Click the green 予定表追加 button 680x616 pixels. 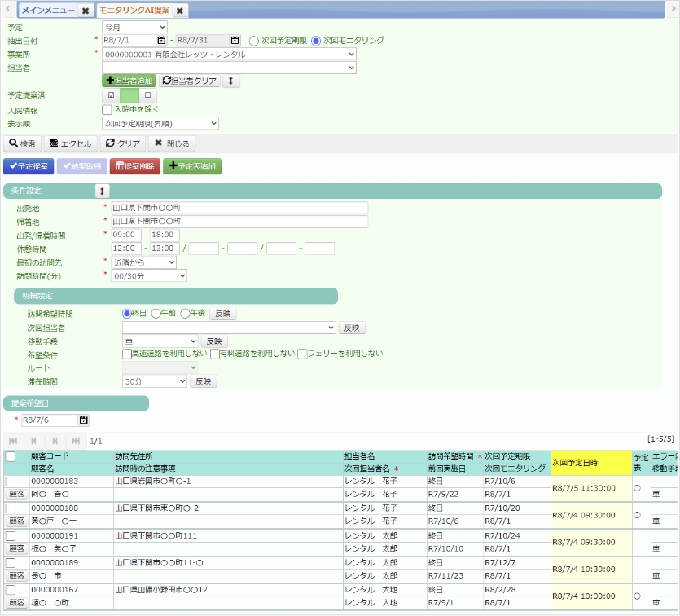[x=192, y=166]
